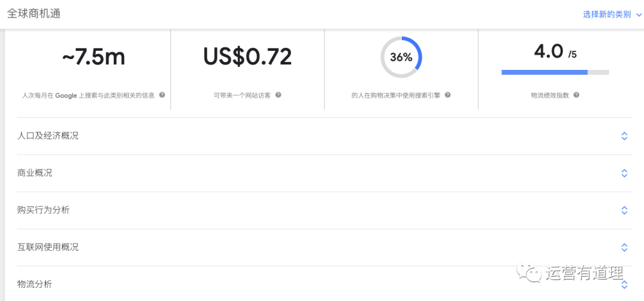Expand 商业概况 using its chevron arrows
644x301 pixels.
tap(624, 173)
